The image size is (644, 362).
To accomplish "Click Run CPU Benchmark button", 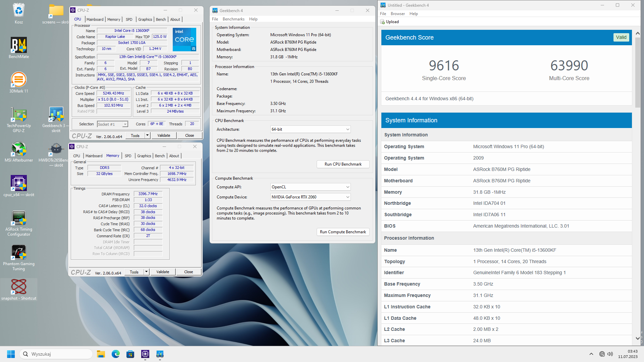I will [343, 164].
